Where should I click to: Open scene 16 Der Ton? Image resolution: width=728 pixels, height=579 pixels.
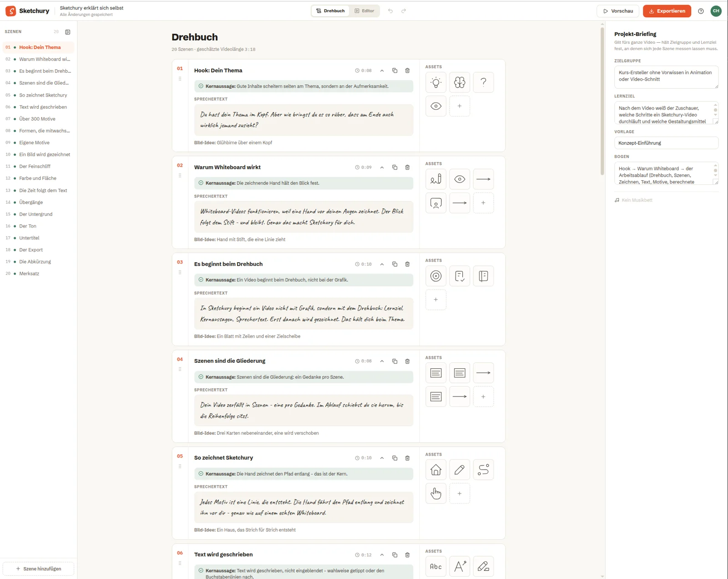click(x=38, y=226)
